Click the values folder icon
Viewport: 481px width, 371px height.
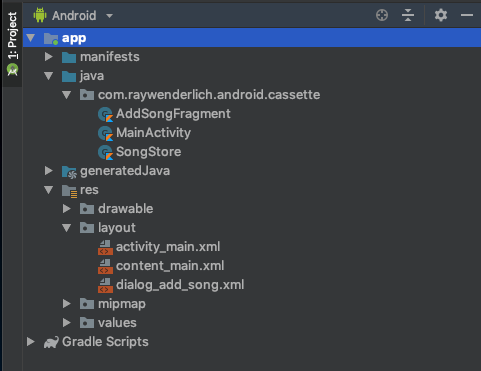87,323
